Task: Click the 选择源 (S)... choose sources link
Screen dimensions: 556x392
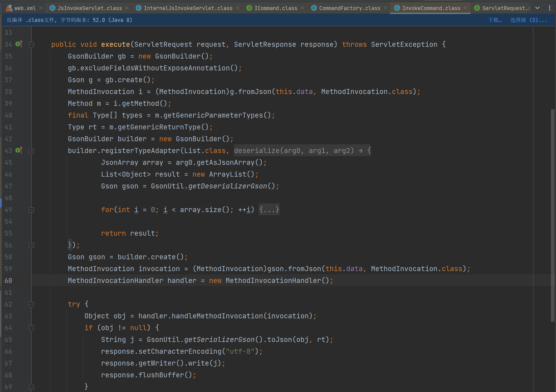Action: coord(528,20)
